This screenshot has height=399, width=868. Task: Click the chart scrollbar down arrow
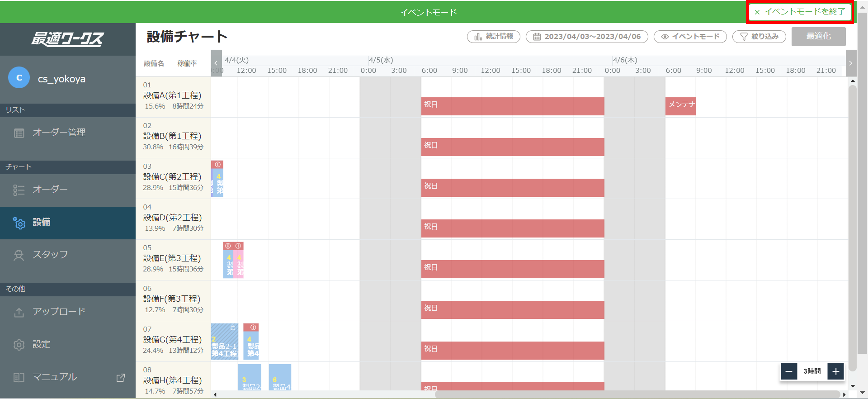point(852,386)
